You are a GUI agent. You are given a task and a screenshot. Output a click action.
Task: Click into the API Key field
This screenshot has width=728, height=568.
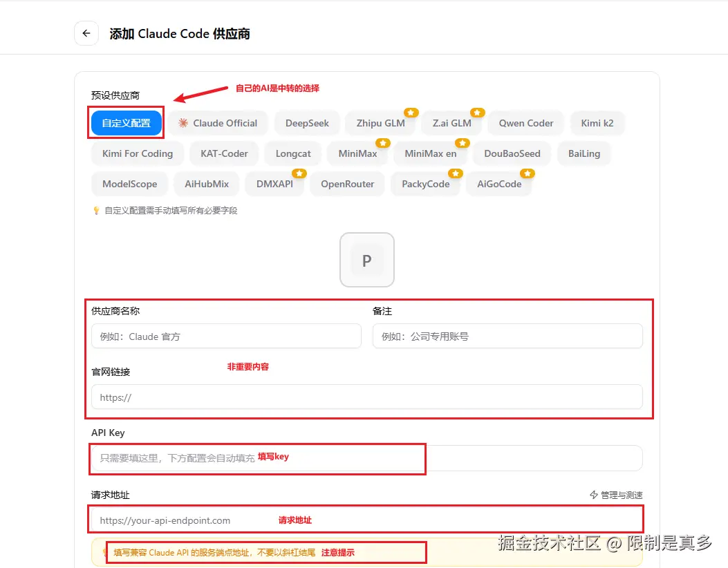tap(367, 458)
